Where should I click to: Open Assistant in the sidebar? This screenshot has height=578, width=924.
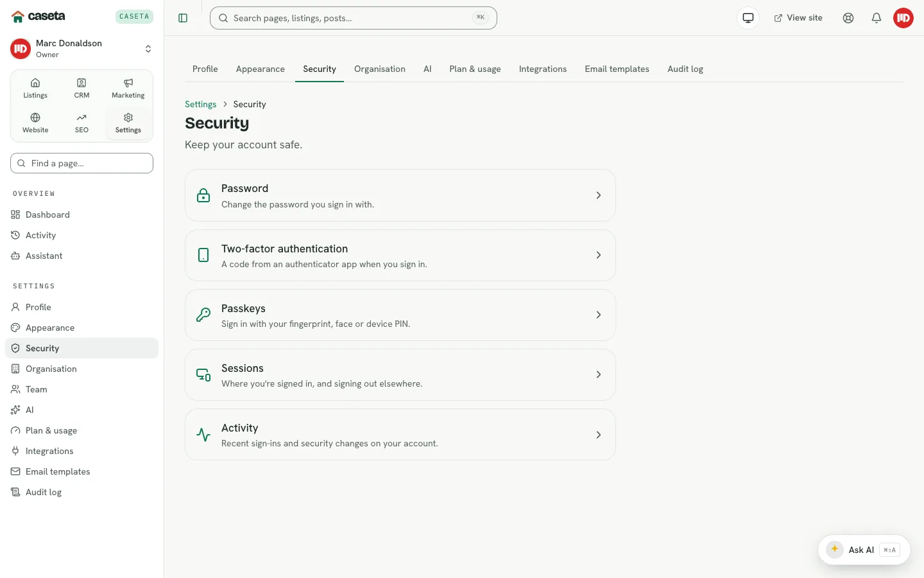pyautogui.click(x=81, y=256)
